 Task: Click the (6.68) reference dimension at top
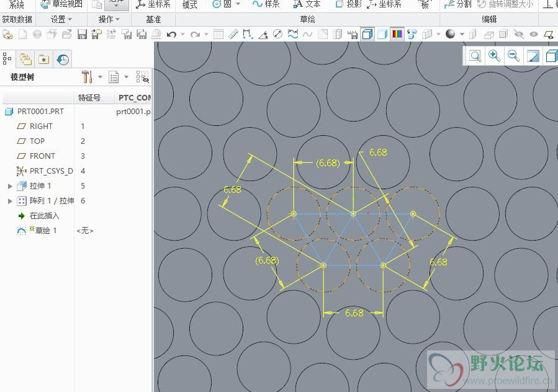click(328, 163)
